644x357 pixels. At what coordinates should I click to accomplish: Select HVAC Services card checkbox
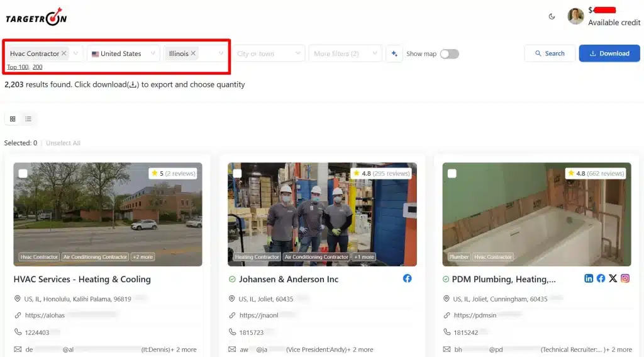pos(23,173)
